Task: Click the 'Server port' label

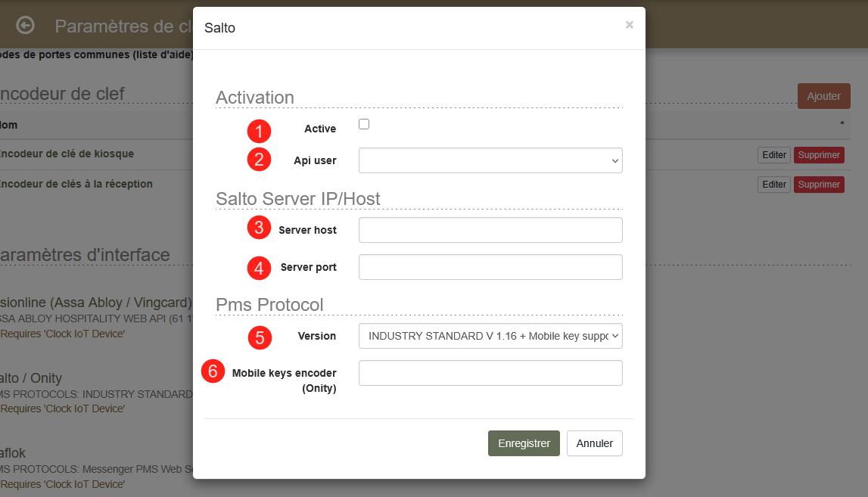Action: pyautogui.click(x=308, y=267)
